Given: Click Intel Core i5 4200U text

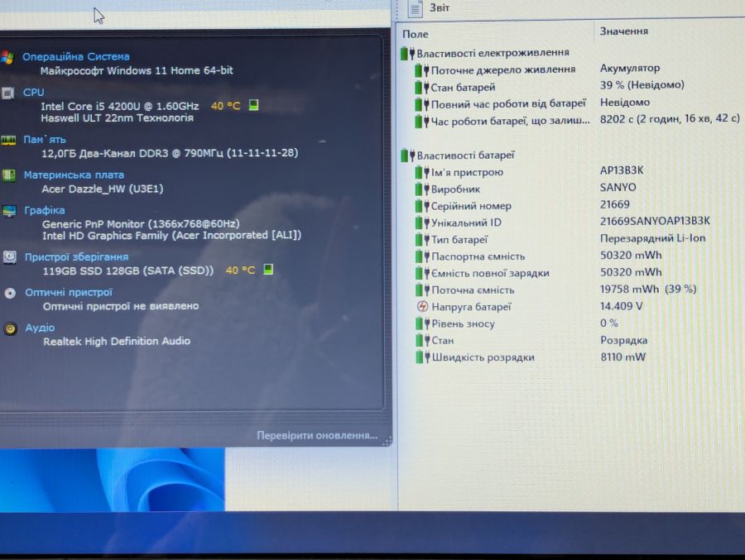Looking at the screenshot, I should [120, 106].
